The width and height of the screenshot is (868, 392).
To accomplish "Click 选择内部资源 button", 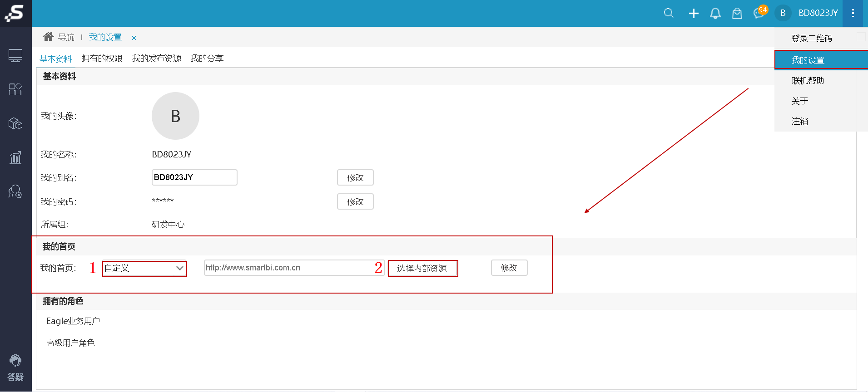I will click(x=422, y=268).
